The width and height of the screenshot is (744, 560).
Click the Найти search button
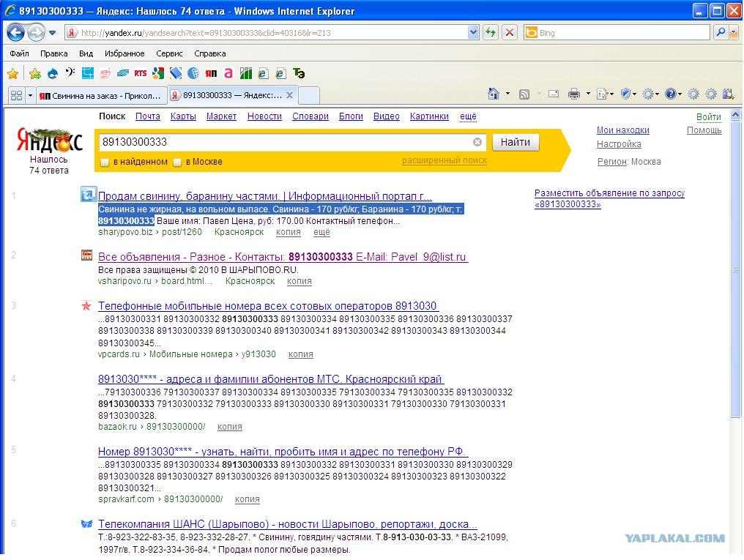(516, 142)
